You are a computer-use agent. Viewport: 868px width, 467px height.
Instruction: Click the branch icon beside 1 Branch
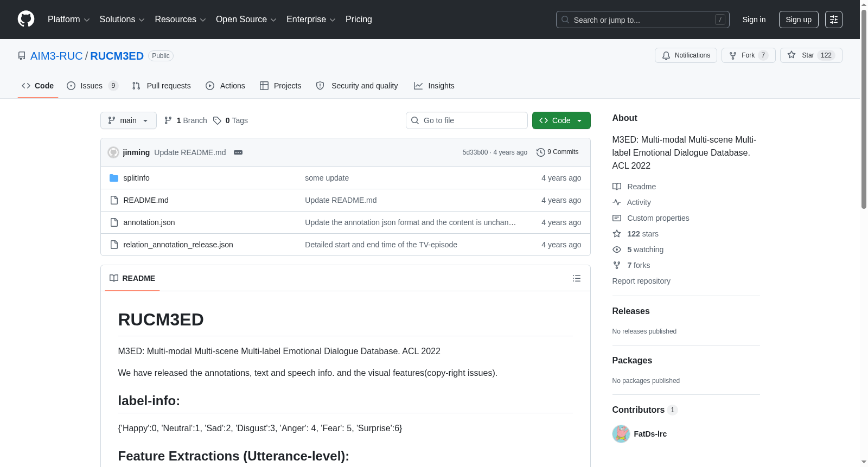click(x=168, y=120)
